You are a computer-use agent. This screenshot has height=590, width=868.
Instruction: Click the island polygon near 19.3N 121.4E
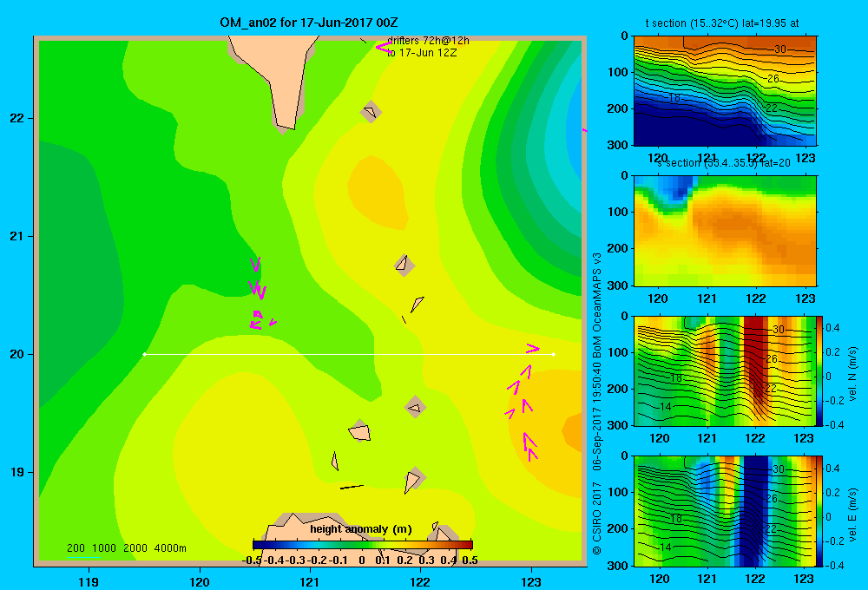tap(360, 431)
